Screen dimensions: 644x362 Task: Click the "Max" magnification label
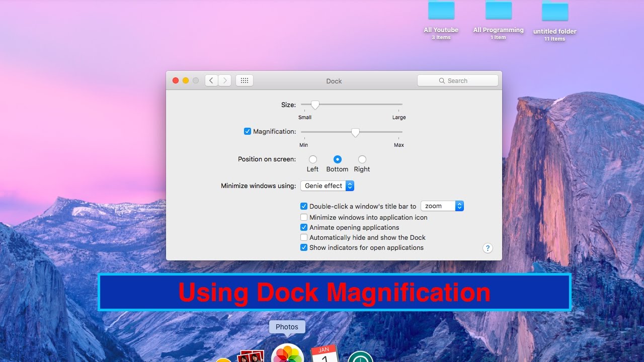coord(399,145)
